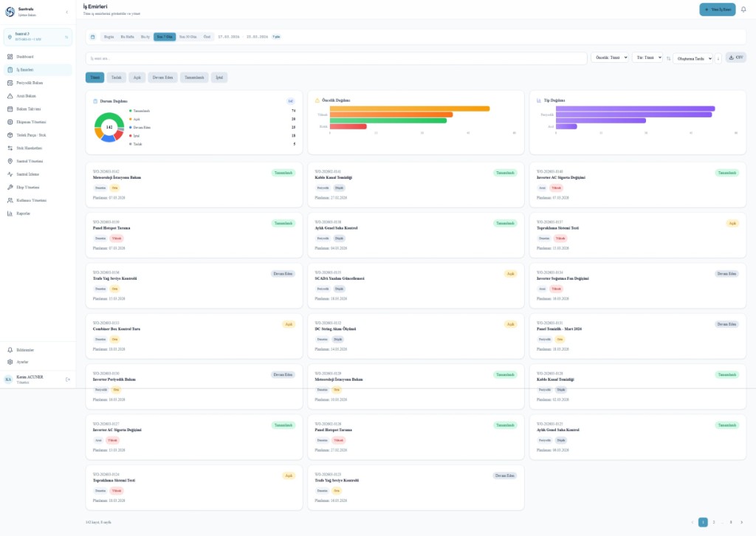Open the Santral 3 plant selector
The image size is (756, 536).
[38, 37]
